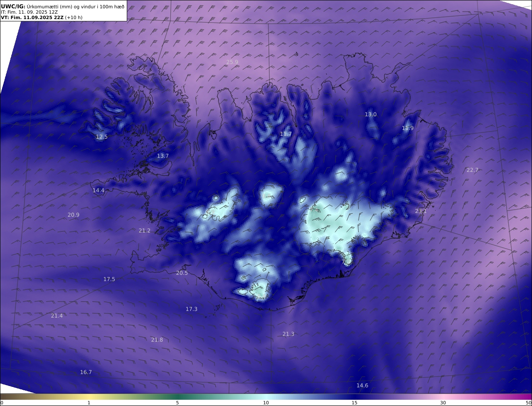This screenshot has width=532, height=406.
Task: Click the 21.8 value label
Action: click(x=157, y=340)
